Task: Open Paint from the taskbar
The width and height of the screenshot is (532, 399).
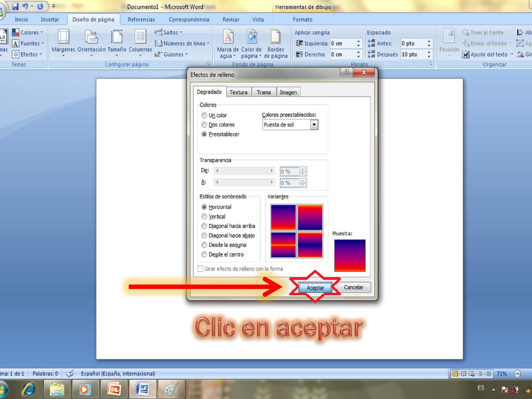Action: pyautogui.click(x=171, y=389)
